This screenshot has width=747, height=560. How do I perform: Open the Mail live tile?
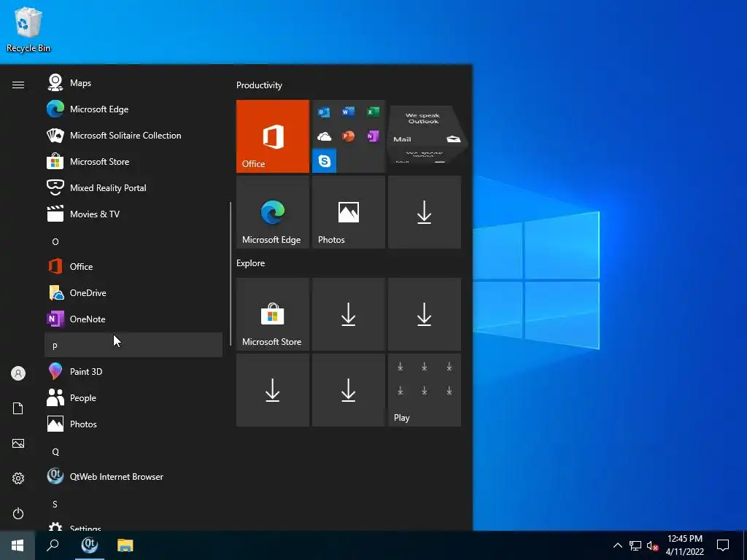point(425,136)
